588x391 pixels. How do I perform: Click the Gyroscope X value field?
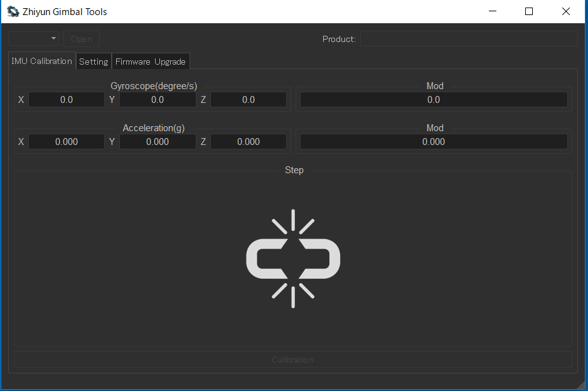67,100
